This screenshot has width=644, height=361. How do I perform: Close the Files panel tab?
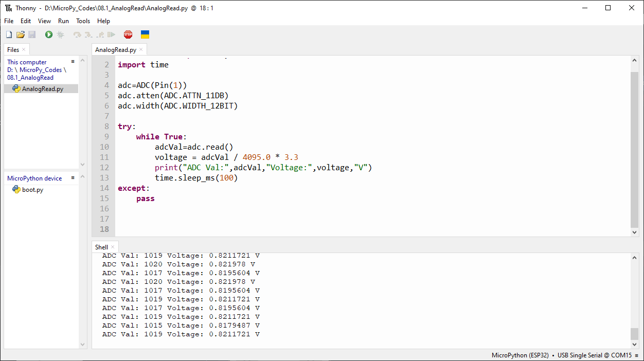[x=24, y=50]
